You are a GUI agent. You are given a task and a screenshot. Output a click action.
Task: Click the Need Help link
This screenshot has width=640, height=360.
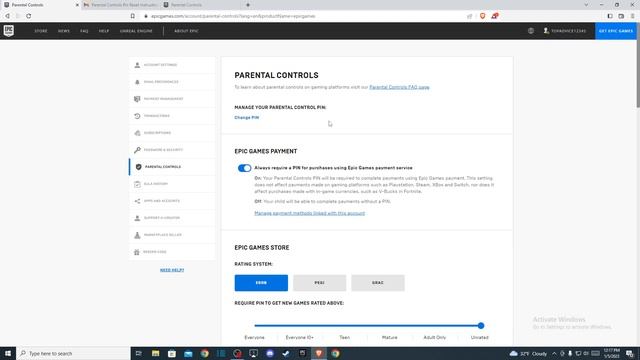tap(172, 270)
